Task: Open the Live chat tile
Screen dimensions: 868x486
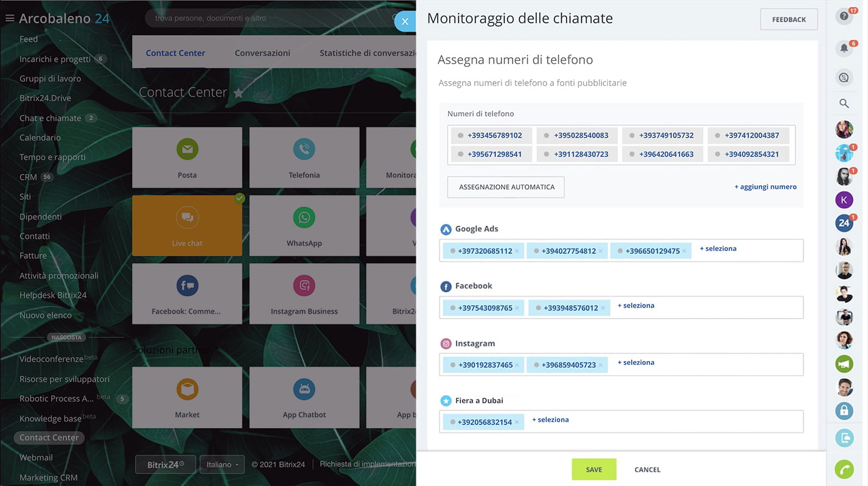Action: point(187,225)
